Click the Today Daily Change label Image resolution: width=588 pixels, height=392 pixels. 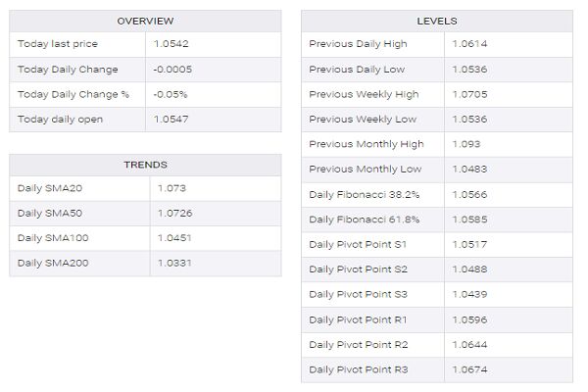tap(68, 70)
